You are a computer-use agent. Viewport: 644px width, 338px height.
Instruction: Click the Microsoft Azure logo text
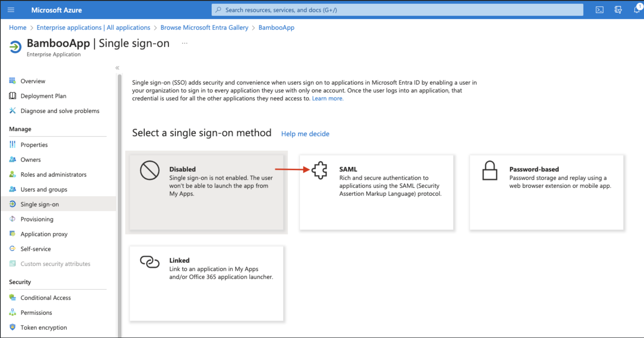point(56,10)
